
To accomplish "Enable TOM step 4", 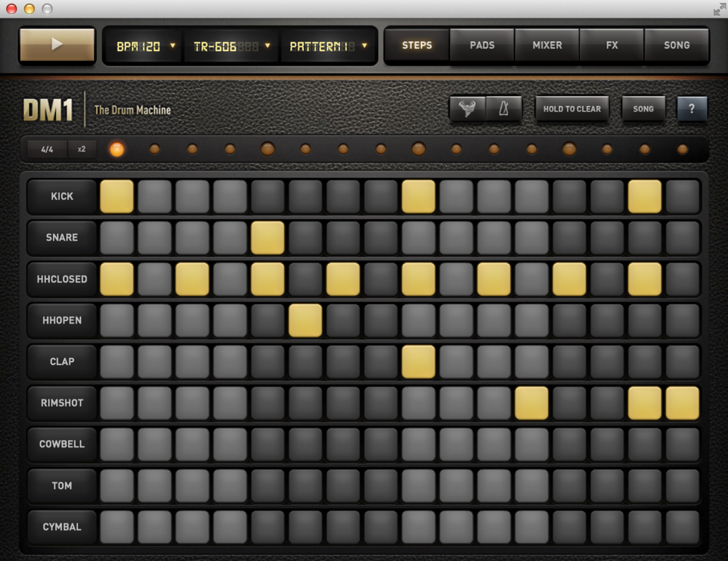I will click(x=230, y=486).
